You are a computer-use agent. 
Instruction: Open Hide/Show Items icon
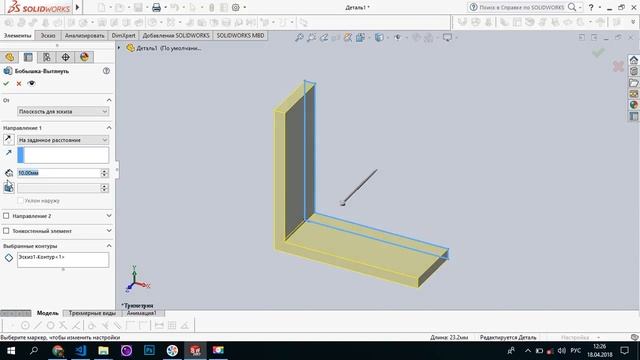[x=397, y=38]
